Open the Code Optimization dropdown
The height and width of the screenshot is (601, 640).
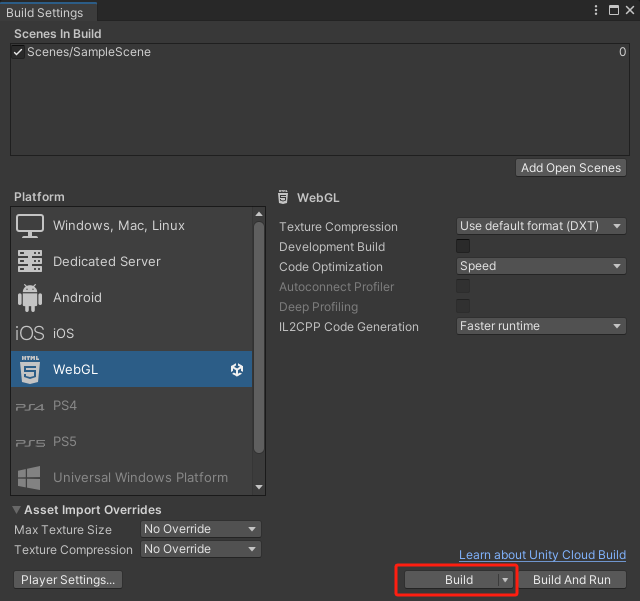click(541, 267)
